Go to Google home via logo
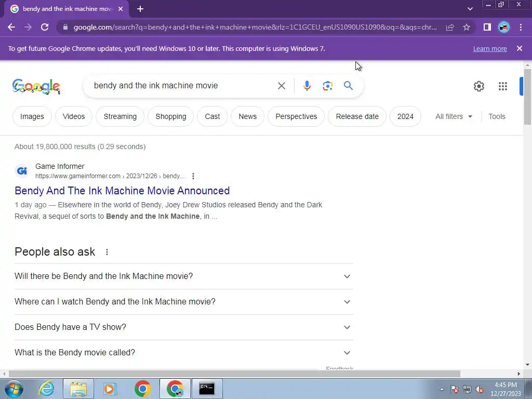 tap(36, 86)
